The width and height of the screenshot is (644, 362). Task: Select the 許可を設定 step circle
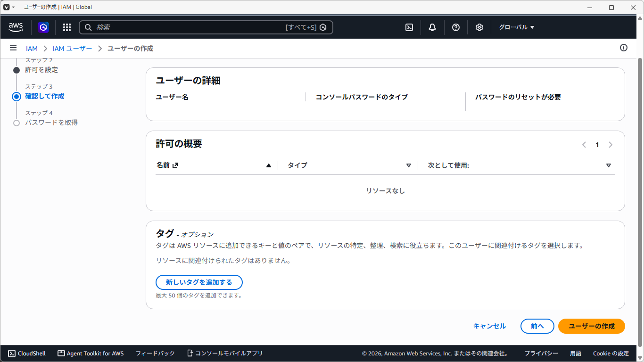tap(17, 70)
